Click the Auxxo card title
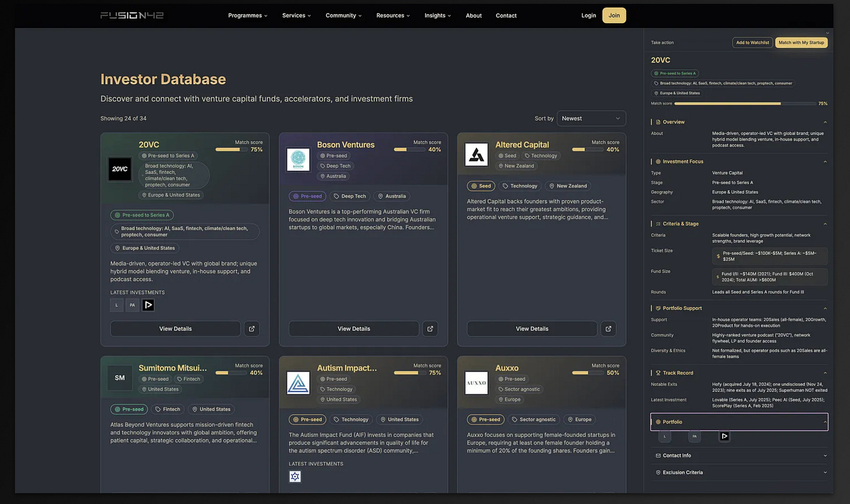This screenshot has width=850, height=504. 507,368
